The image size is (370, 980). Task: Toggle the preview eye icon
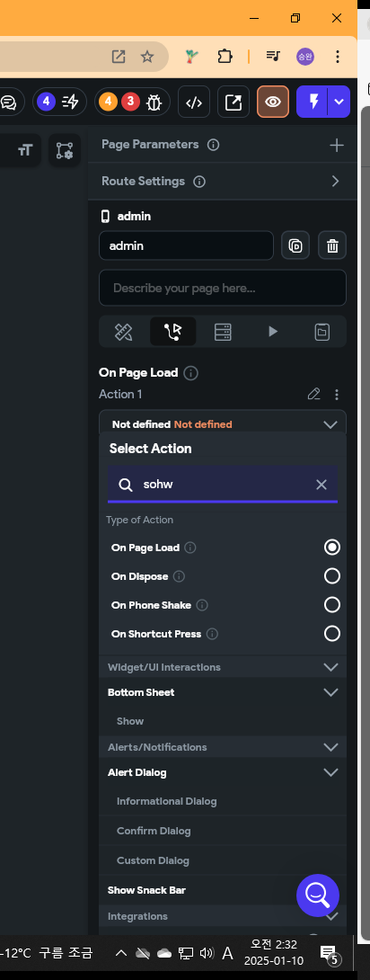[x=273, y=102]
